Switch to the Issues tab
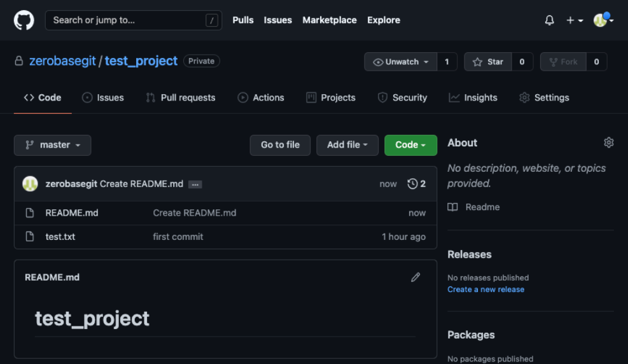The image size is (628, 364). point(103,97)
